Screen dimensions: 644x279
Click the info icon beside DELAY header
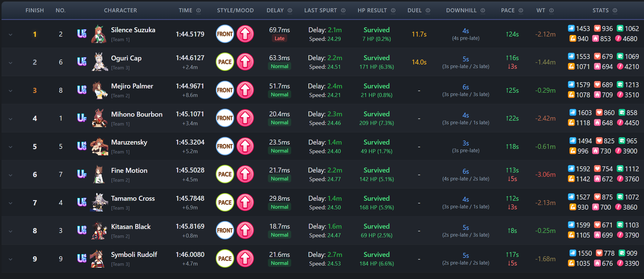coord(290,10)
